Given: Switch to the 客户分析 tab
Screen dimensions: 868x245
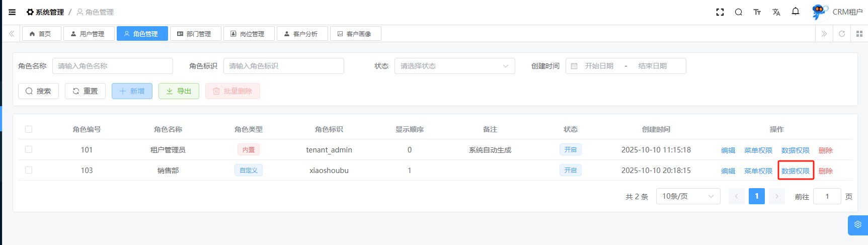Looking at the screenshot, I should pos(302,34).
